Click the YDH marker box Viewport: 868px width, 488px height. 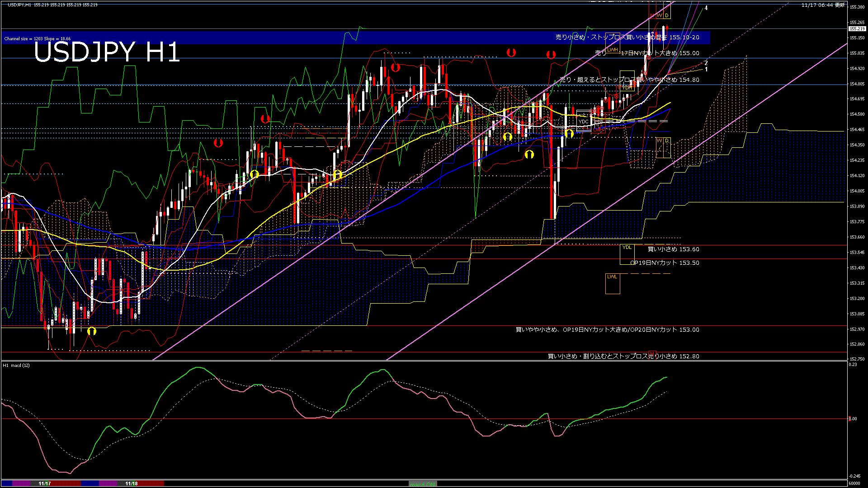point(627,88)
